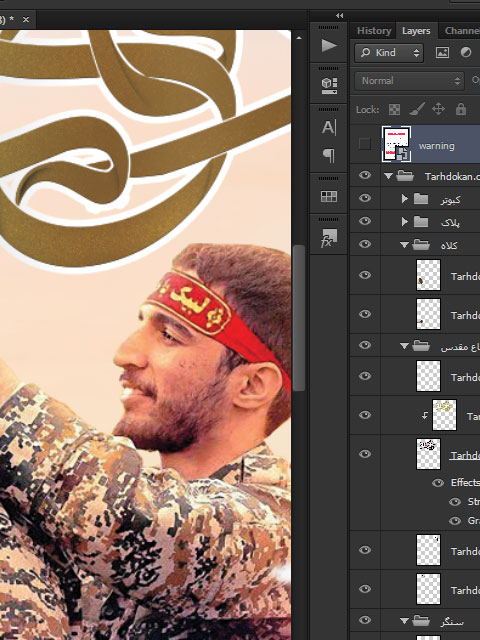
Task: Open the Actions panel play icon
Action: pyautogui.click(x=329, y=45)
